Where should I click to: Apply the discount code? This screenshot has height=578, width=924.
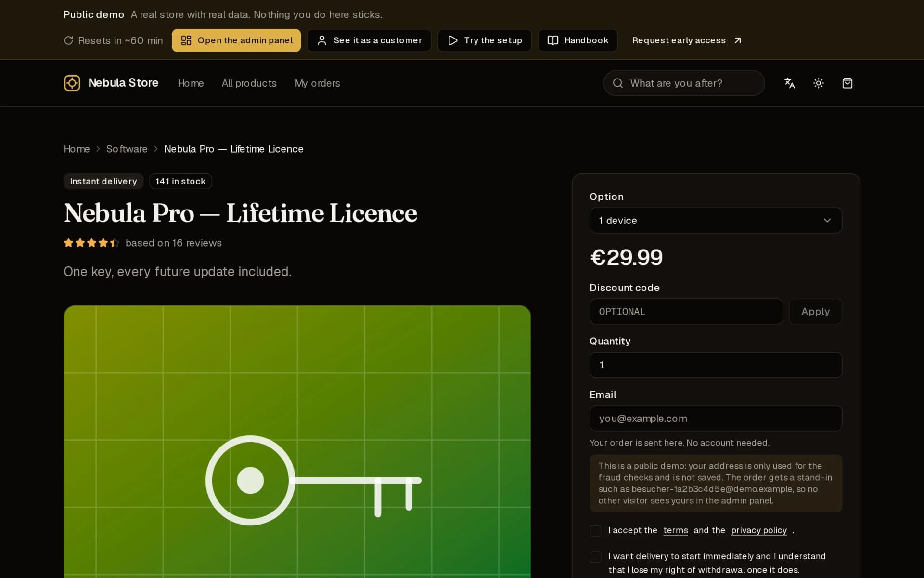tap(815, 311)
